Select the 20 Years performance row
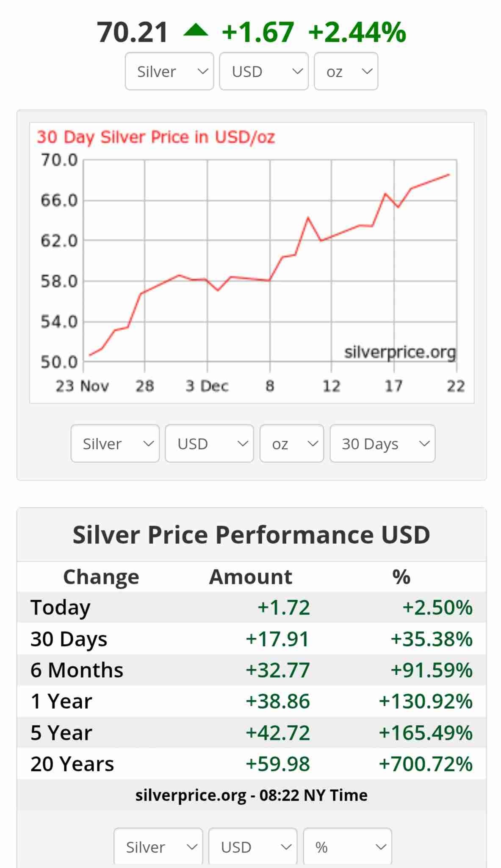Screen dimensions: 501x868 (251, 764)
